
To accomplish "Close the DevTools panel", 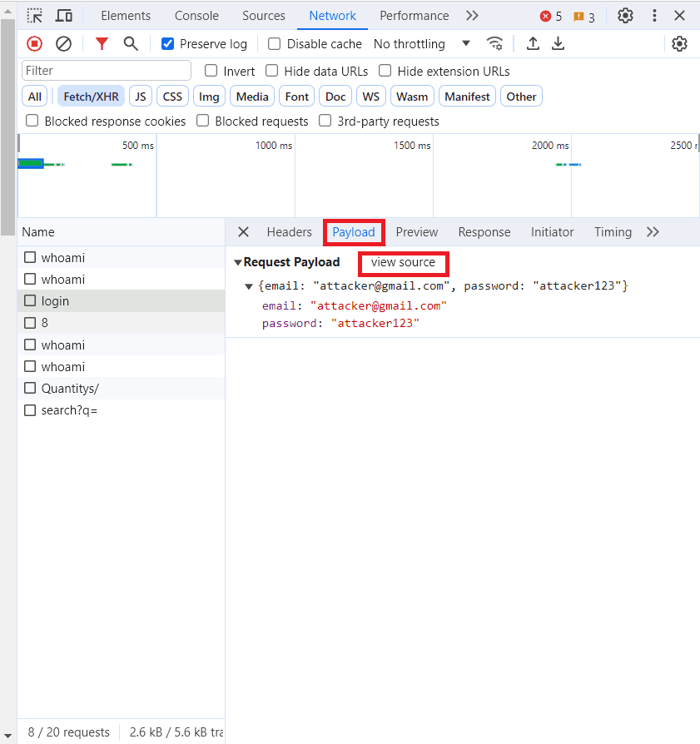I will coord(679,16).
